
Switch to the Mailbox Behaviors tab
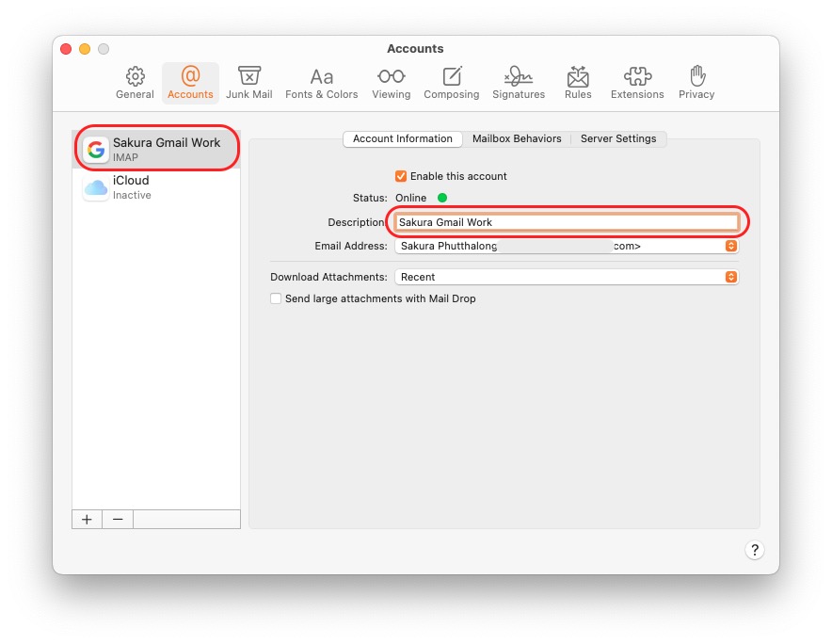pyautogui.click(x=517, y=138)
